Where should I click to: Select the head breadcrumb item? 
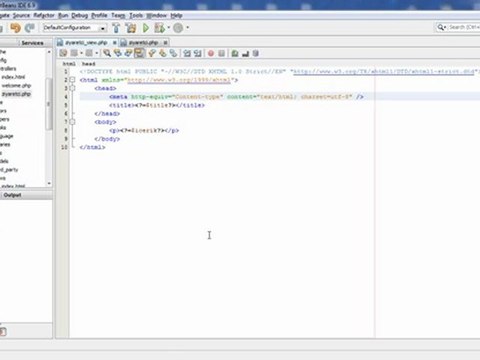point(89,64)
